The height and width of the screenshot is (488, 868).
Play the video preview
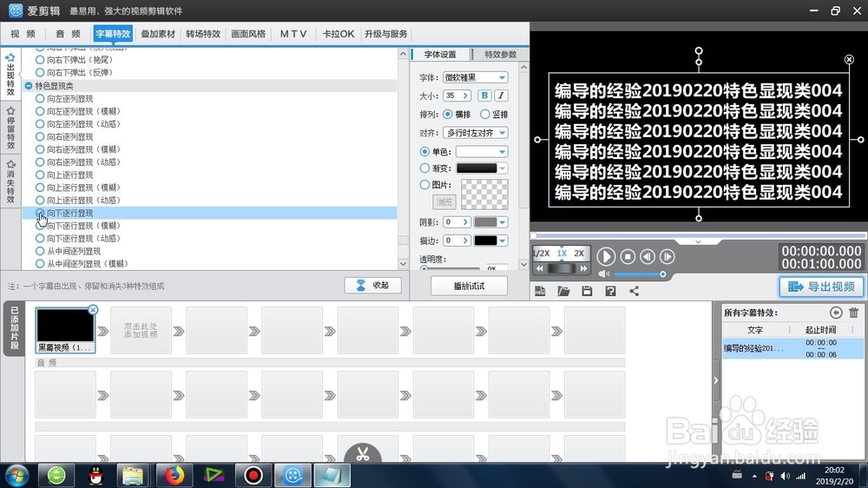tap(606, 256)
